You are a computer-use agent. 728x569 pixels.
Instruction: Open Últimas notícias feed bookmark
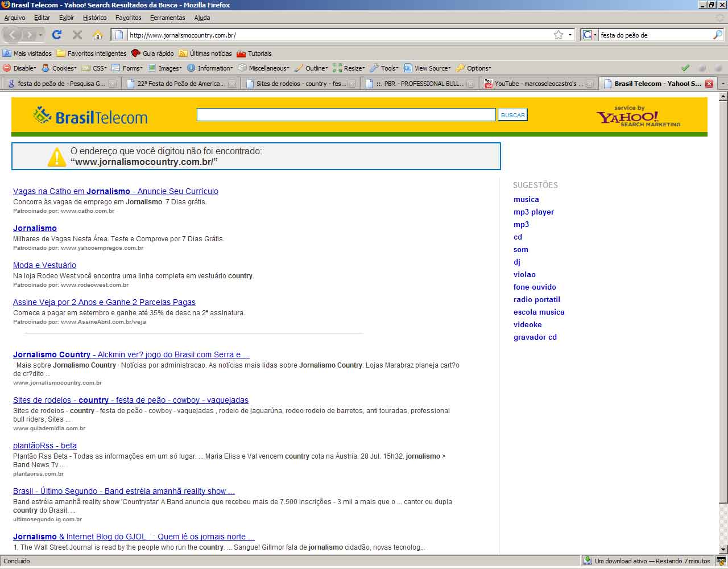[205, 53]
